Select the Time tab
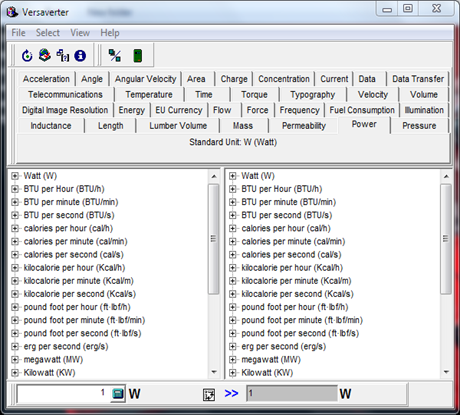460x415 pixels. point(204,95)
